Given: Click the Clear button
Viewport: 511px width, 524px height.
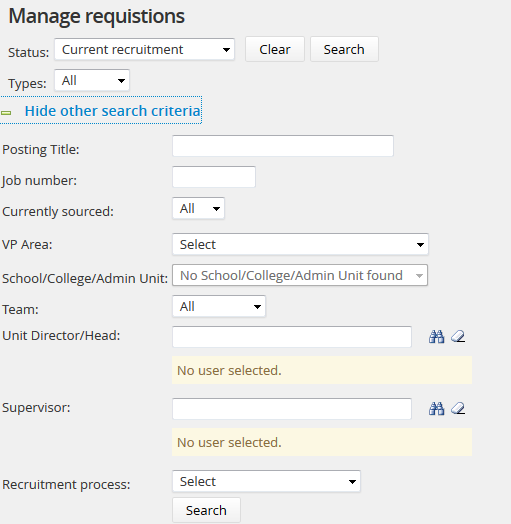Looking at the screenshot, I should pos(275,49).
